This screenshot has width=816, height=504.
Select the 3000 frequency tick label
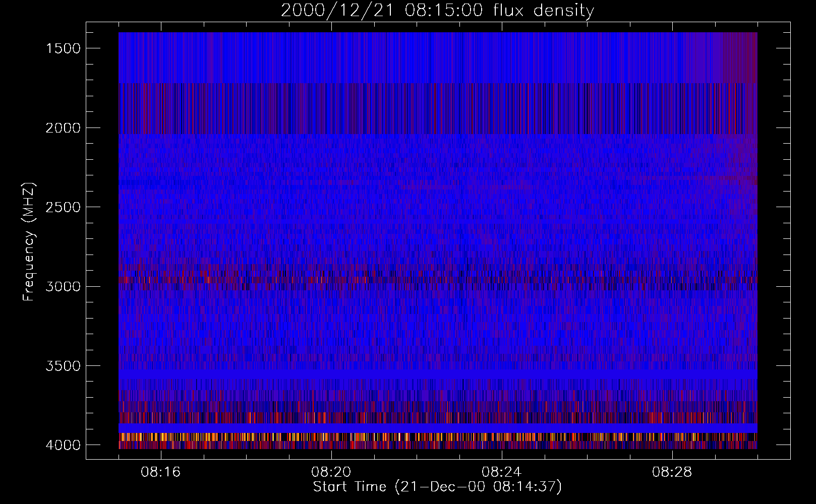(63, 287)
